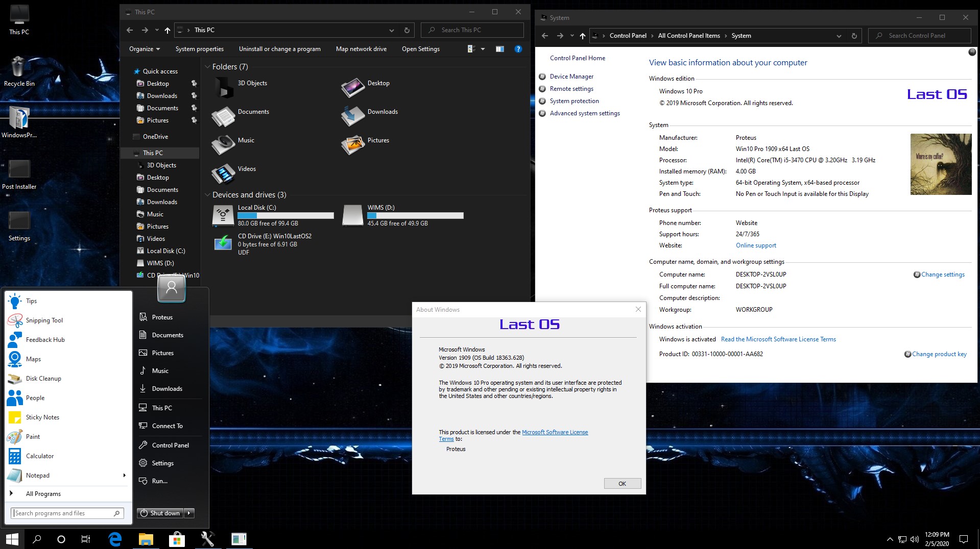
Task: Open Action Center notifications icon
Action: coord(964,539)
